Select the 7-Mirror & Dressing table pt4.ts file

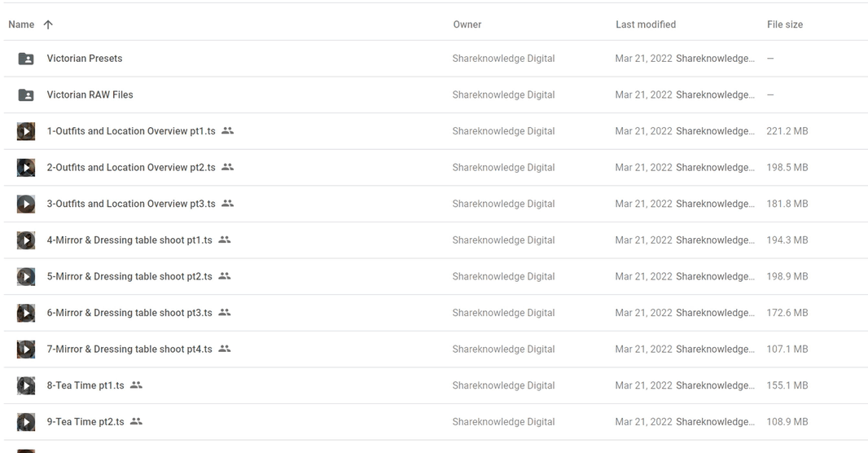click(129, 349)
